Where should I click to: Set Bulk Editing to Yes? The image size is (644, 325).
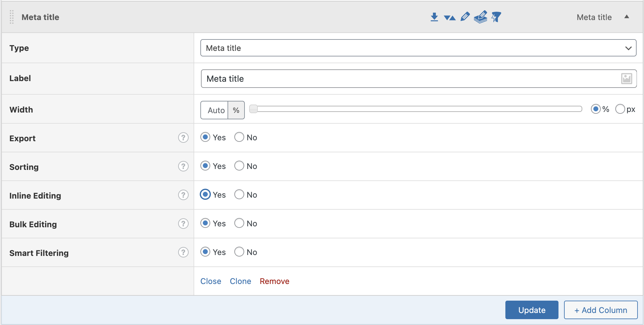coord(205,223)
